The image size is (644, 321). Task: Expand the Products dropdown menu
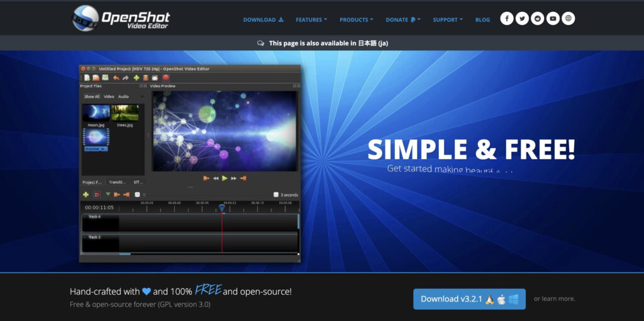pos(357,19)
